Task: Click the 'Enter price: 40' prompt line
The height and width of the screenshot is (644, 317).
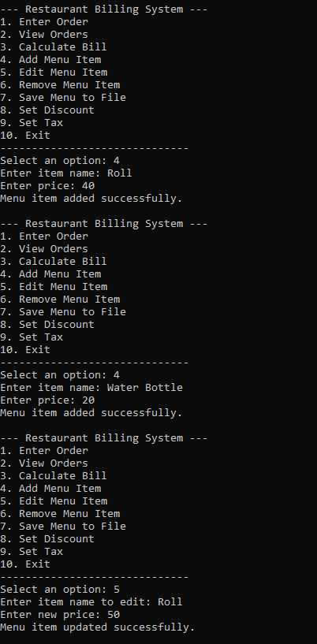Action: coord(47,186)
